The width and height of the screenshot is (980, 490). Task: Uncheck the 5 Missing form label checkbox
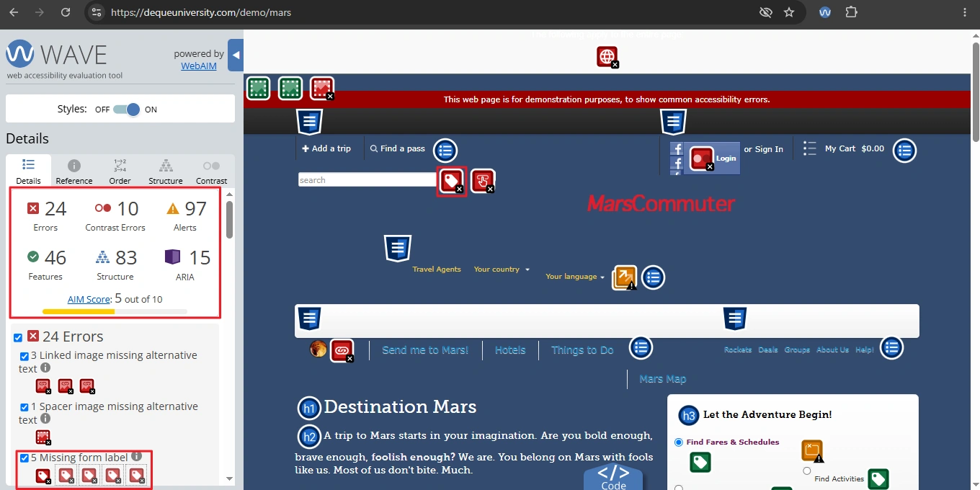coord(24,458)
